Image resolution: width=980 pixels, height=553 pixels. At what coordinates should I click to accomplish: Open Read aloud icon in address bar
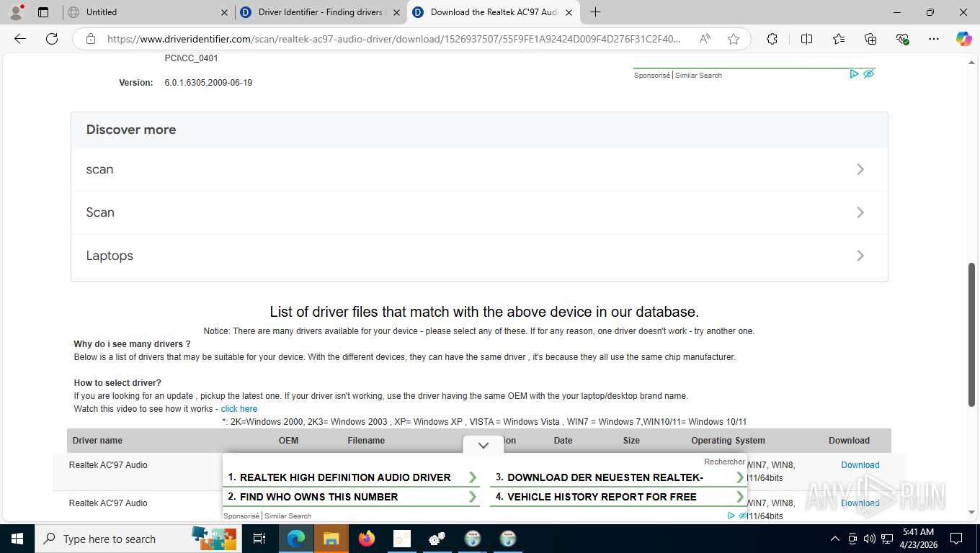[x=705, y=39]
